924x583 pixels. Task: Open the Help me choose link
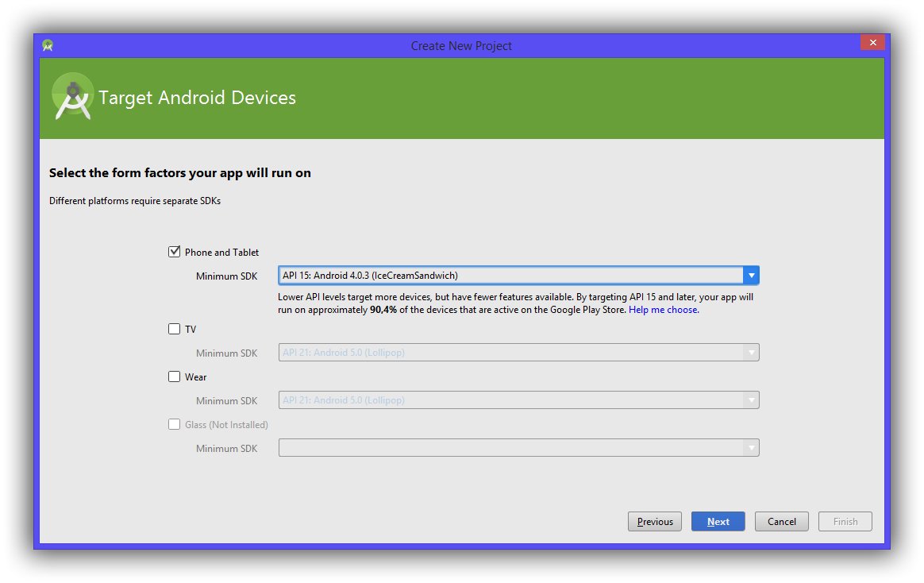click(x=664, y=310)
